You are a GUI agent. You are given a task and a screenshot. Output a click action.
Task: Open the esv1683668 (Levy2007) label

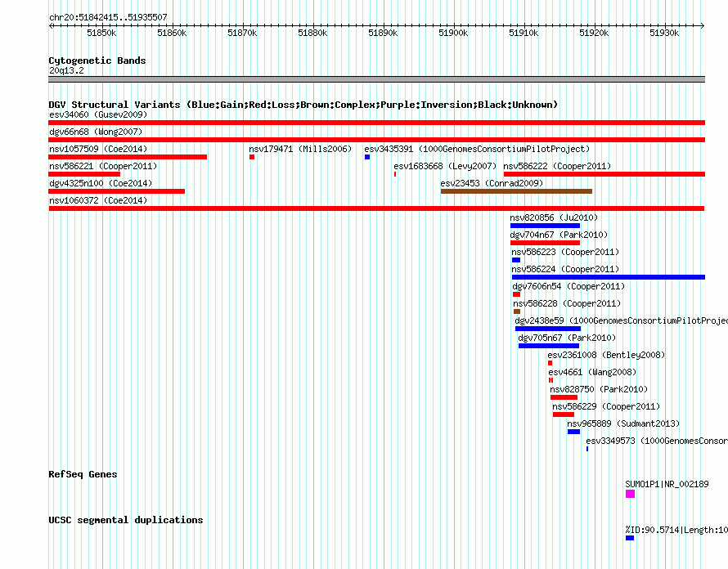tap(445, 166)
